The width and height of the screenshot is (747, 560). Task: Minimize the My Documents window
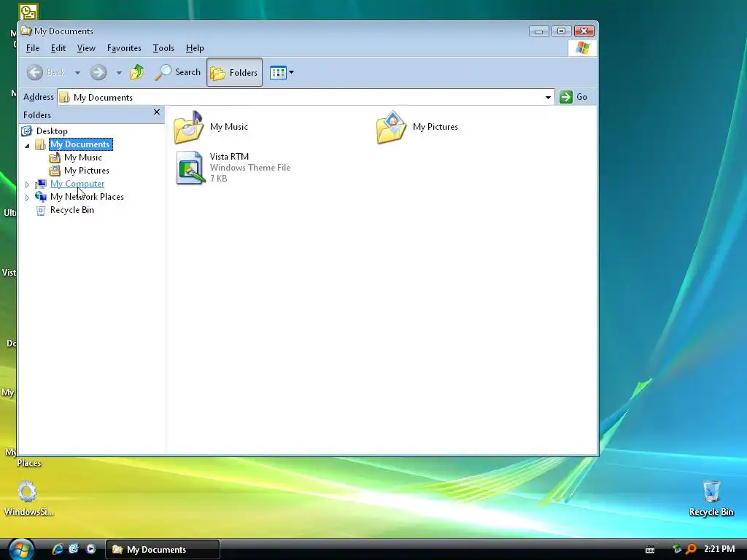(538, 31)
